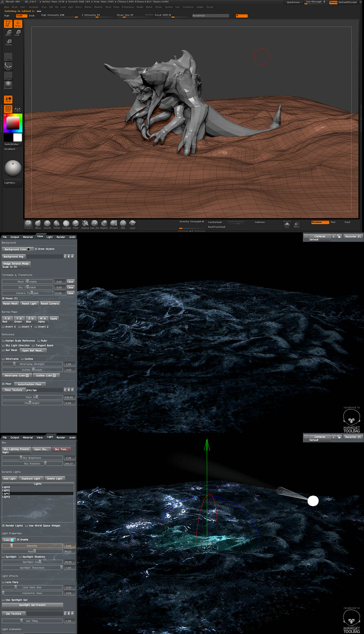Toggle the L.Sym icon

[x=18, y=109]
